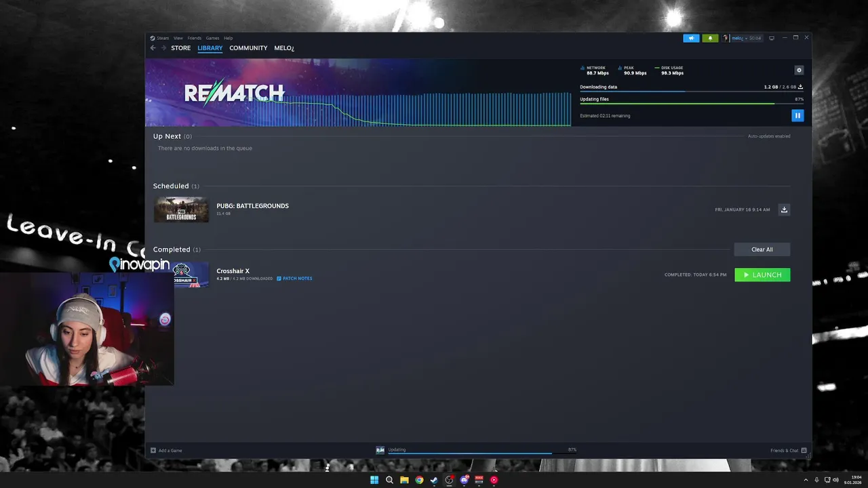Click 'Estimated 02:11 remaining' text
This screenshot has height=488, width=868.
[605, 116]
